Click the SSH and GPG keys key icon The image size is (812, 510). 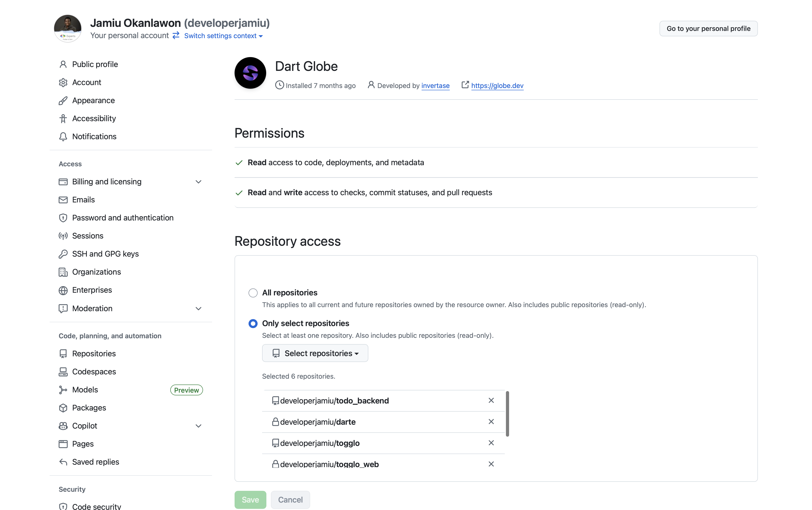pos(63,254)
